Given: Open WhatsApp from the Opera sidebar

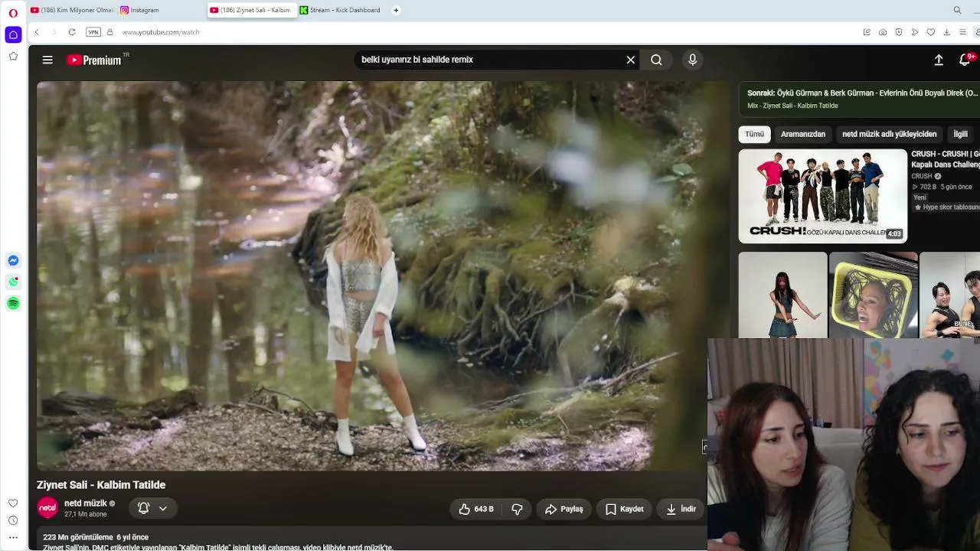Looking at the screenshot, I should coord(13,282).
